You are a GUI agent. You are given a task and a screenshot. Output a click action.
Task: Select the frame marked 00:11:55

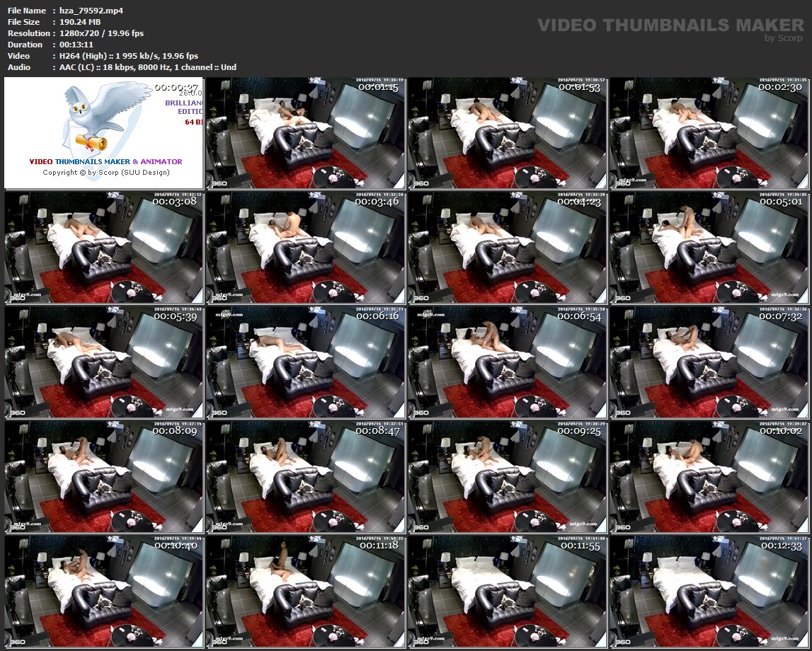pyautogui.click(x=507, y=592)
